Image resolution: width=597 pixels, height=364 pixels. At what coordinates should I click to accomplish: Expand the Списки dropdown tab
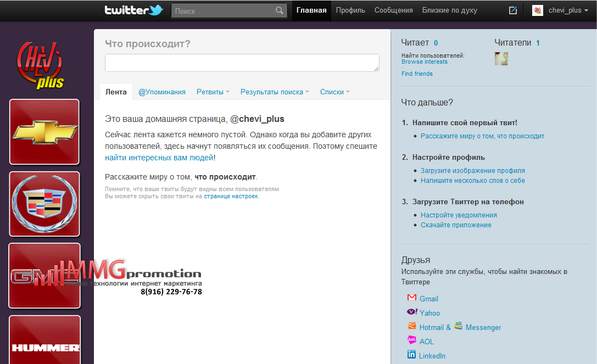pos(334,92)
